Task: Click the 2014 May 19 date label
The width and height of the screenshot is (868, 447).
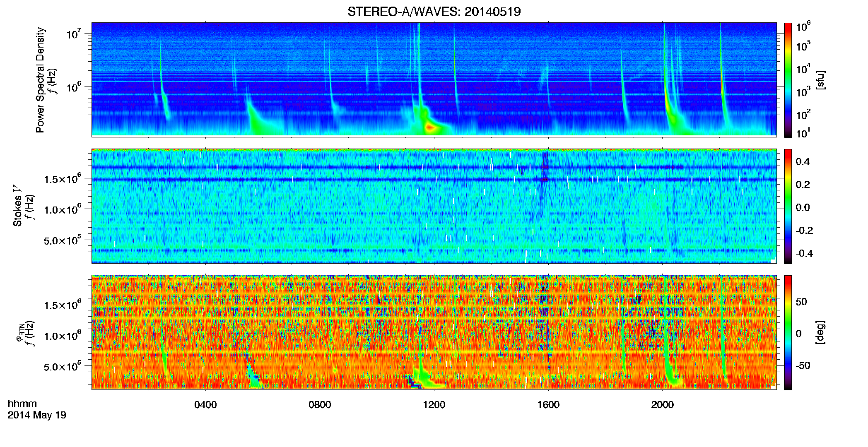Action: pyautogui.click(x=37, y=415)
